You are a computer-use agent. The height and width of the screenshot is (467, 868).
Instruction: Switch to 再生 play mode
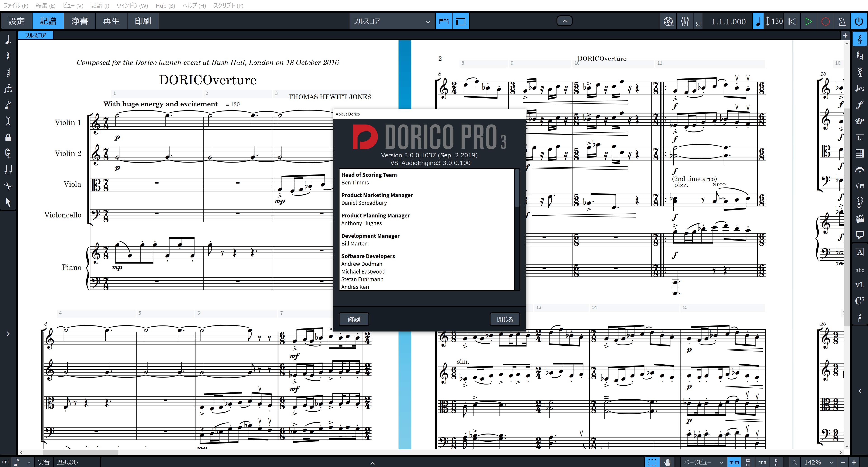point(111,21)
